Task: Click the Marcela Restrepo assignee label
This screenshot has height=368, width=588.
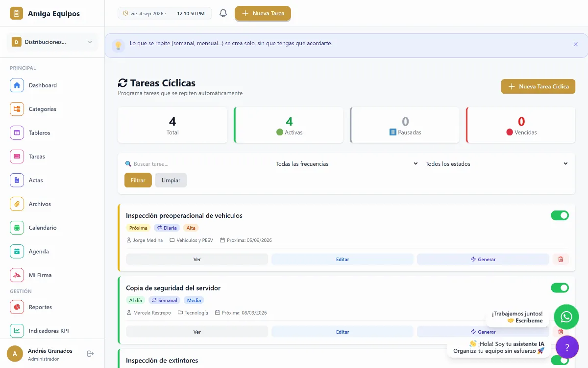Action: click(148, 313)
